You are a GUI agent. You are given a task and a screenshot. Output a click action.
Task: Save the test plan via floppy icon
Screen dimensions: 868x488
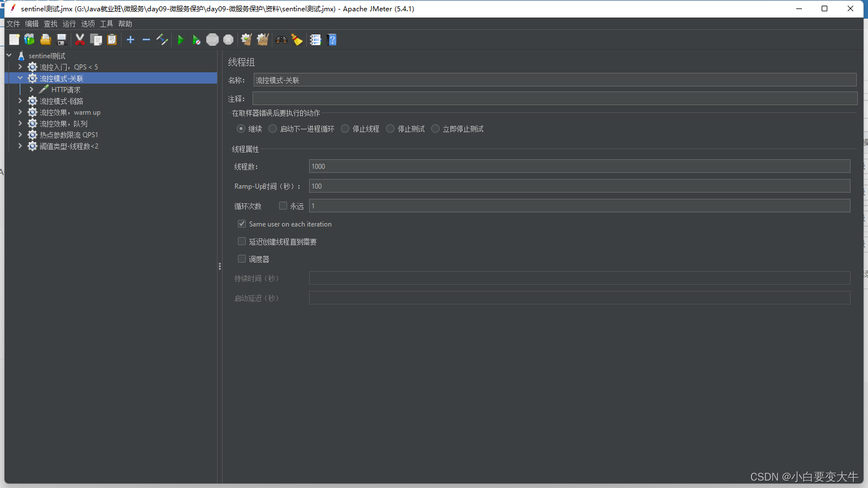coord(62,40)
